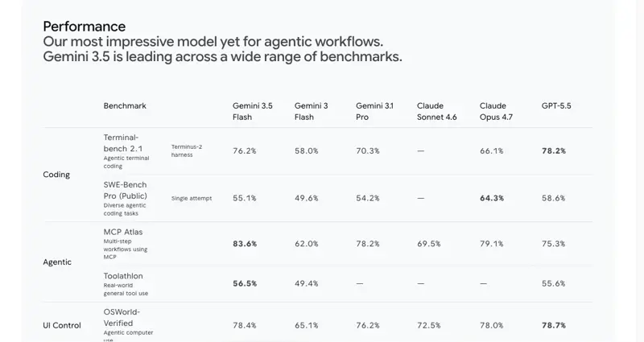Select the OSWorld-Verified benchmark name
Image resolution: width=644 pixels, height=342 pixels.
(x=122, y=317)
